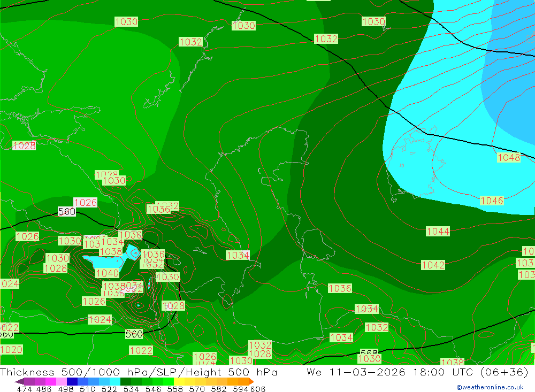
Task: Click the legend value 546
Action: point(153,389)
